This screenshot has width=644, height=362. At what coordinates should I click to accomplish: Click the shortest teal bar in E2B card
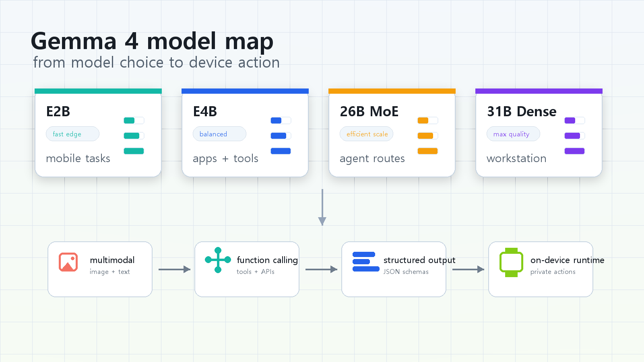pyautogui.click(x=129, y=120)
